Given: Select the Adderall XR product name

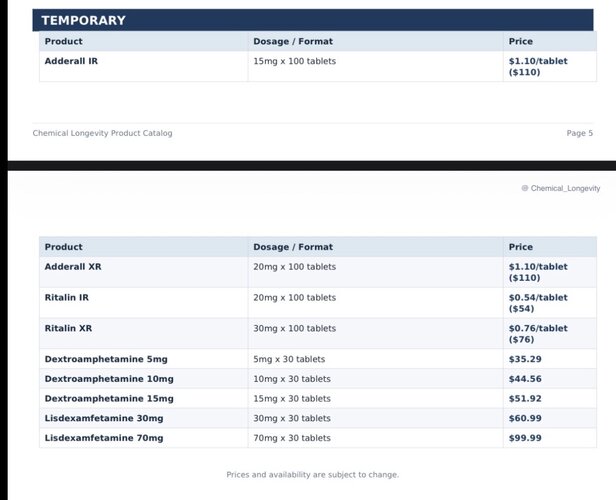Looking at the screenshot, I should click(x=73, y=267).
